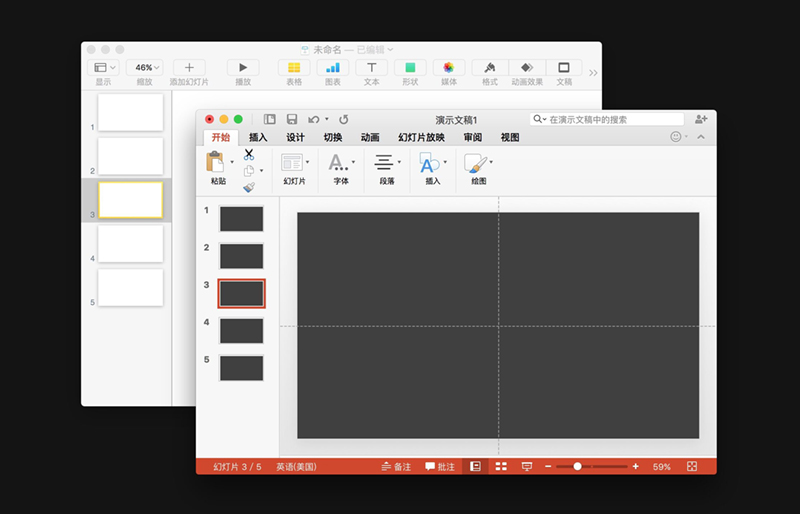
Task: Open the 设计 Design tab
Action: (x=295, y=137)
